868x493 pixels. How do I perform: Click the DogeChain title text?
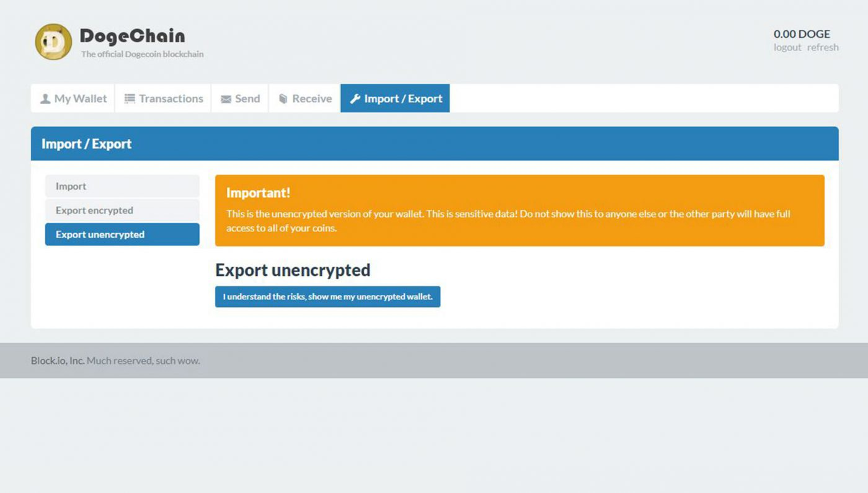pyautogui.click(x=132, y=36)
